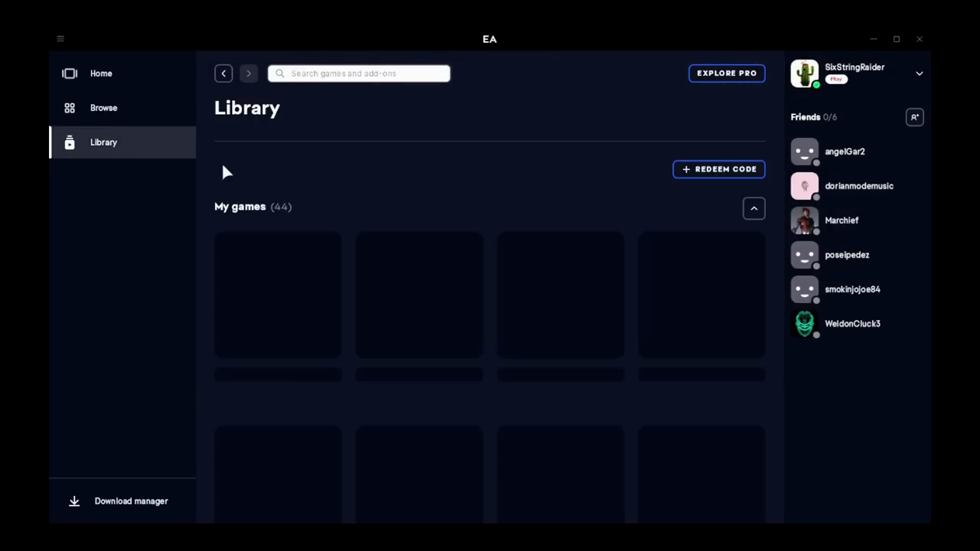This screenshot has width=980, height=551.
Task: Click Marchief's avatar picture
Action: pyautogui.click(x=805, y=220)
